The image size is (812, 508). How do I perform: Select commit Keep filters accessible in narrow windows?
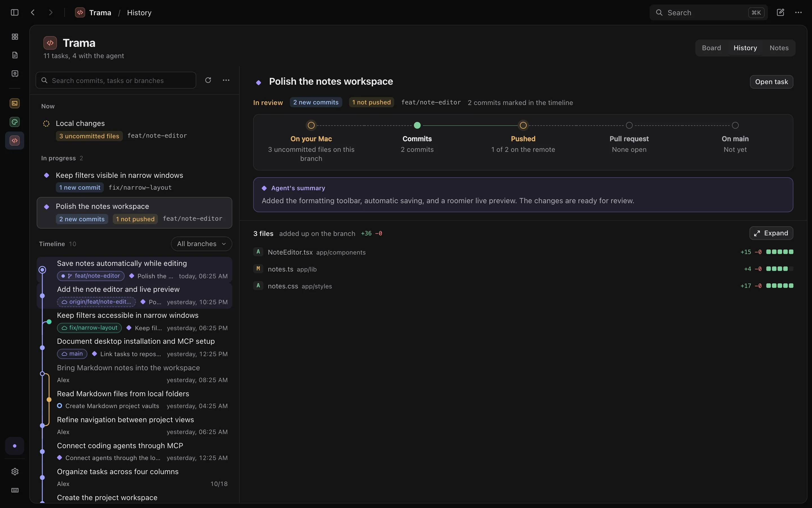134,321
